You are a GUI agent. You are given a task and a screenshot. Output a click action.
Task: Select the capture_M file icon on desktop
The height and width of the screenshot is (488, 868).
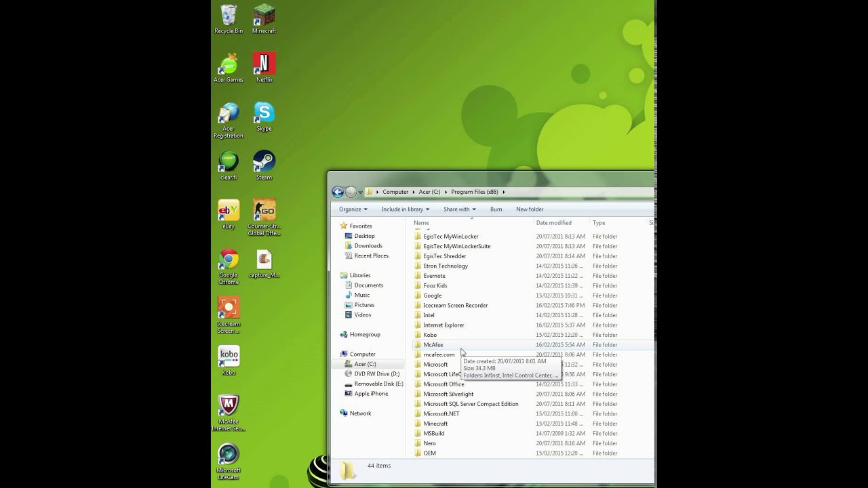(264, 264)
